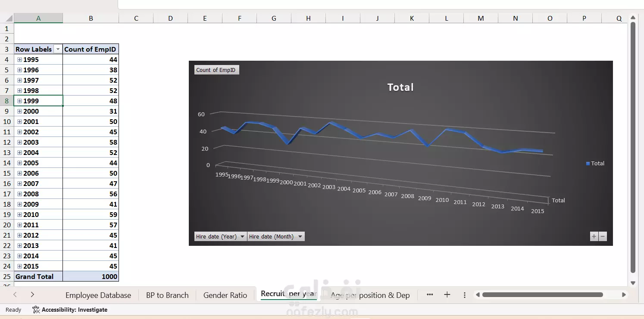This screenshot has width=644, height=319.
Task: Click the horizontal scrollbar thumb
Action: click(x=542, y=295)
